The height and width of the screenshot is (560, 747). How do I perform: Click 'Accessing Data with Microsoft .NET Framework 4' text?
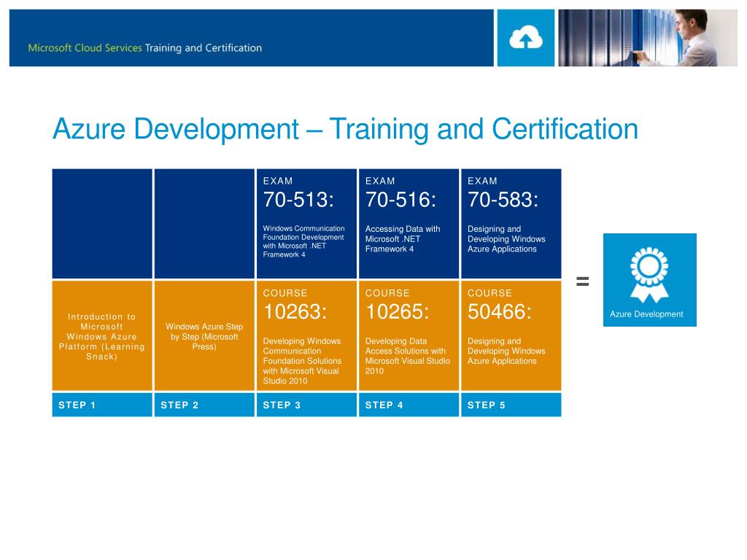403,239
